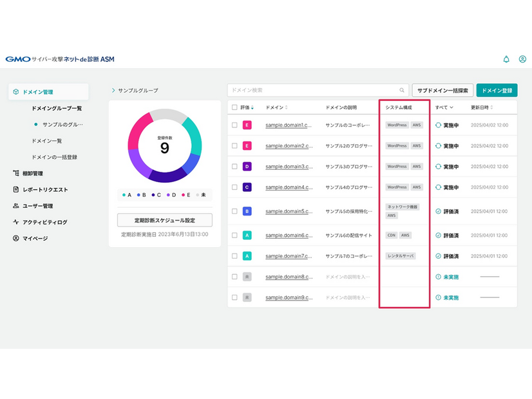Viewport: 532px width, 399px height.
Task: Toggle the select-all checkbox in table header
Action: [234, 107]
